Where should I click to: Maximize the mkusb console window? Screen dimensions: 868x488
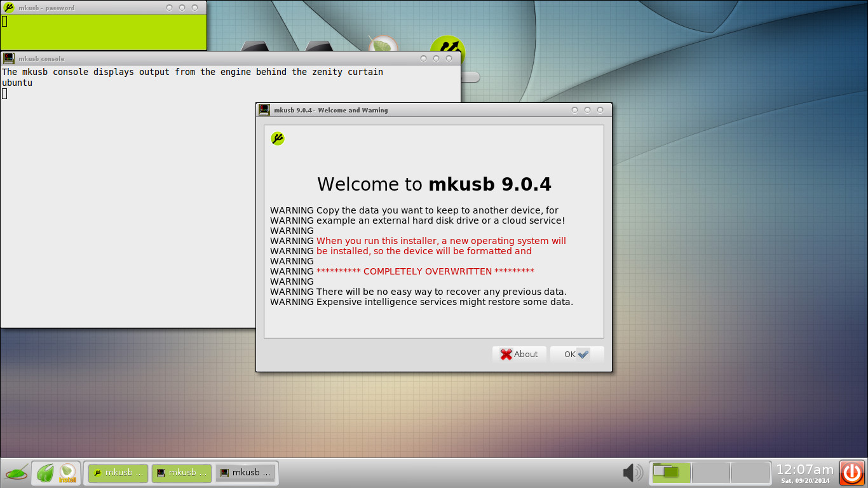click(436, 58)
